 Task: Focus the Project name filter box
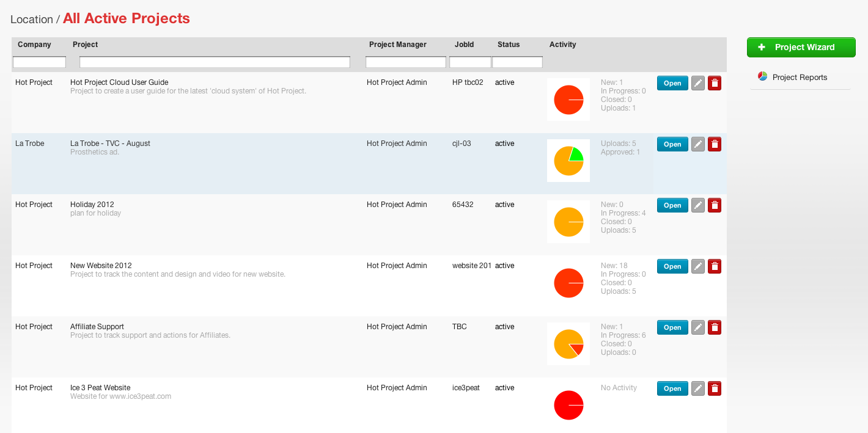pyautogui.click(x=215, y=62)
